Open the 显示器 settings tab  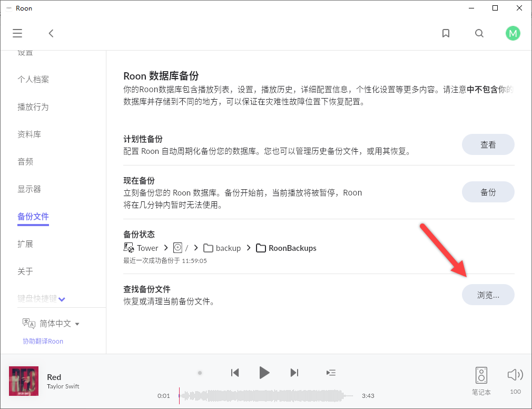(x=29, y=189)
